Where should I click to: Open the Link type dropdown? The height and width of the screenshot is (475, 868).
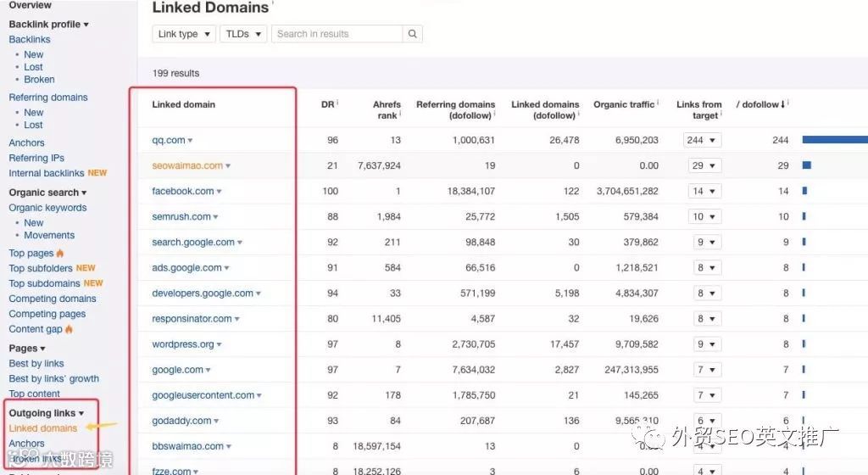click(x=184, y=34)
